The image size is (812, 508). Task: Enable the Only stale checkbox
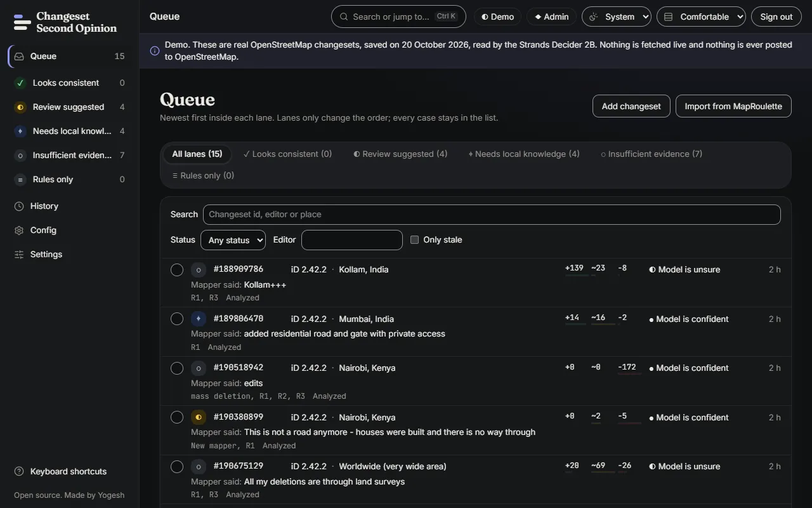pyautogui.click(x=415, y=240)
